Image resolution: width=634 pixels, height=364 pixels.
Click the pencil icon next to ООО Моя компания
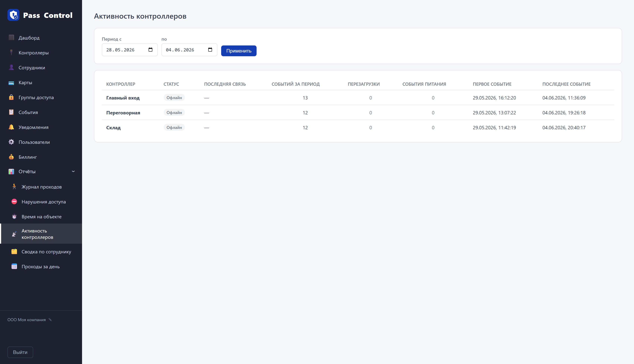click(x=50, y=319)
